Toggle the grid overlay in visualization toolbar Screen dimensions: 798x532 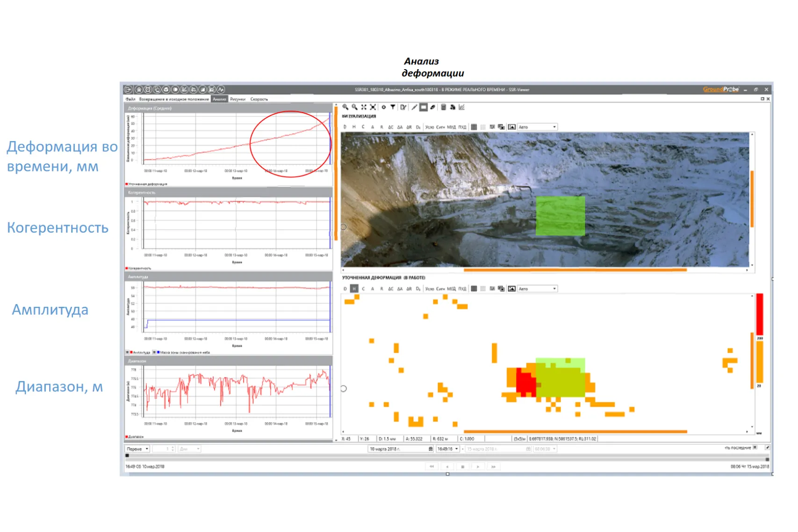tap(474, 127)
